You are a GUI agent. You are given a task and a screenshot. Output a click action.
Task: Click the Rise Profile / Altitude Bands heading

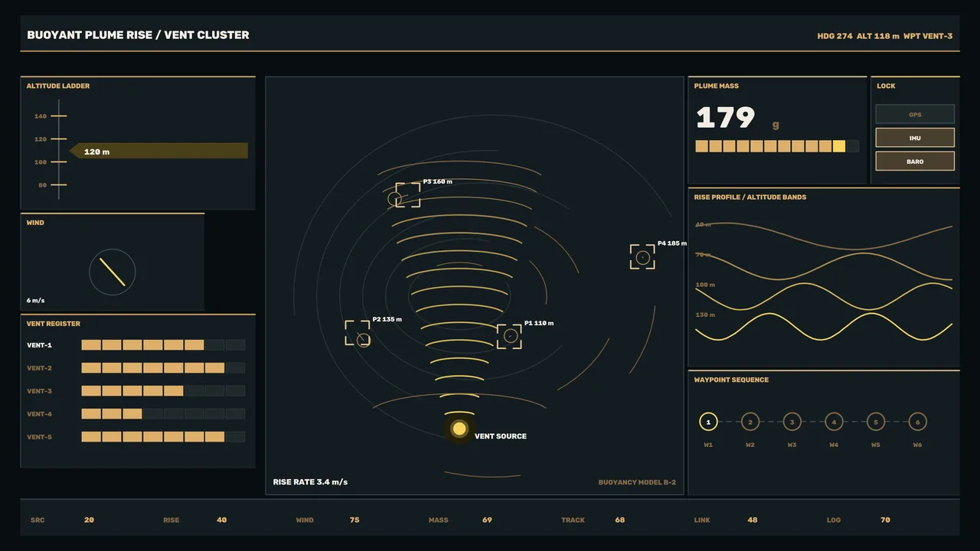[750, 197]
